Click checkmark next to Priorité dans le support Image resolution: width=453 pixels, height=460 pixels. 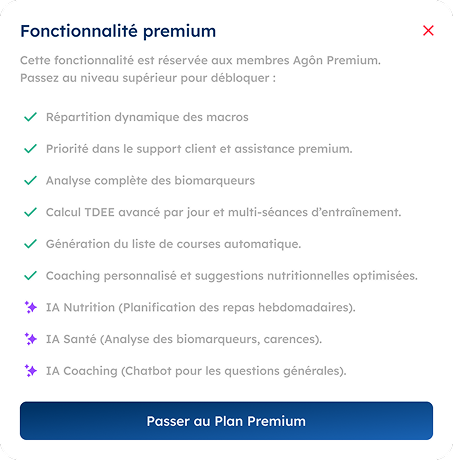pyautogui.click(x=30, y=149)
